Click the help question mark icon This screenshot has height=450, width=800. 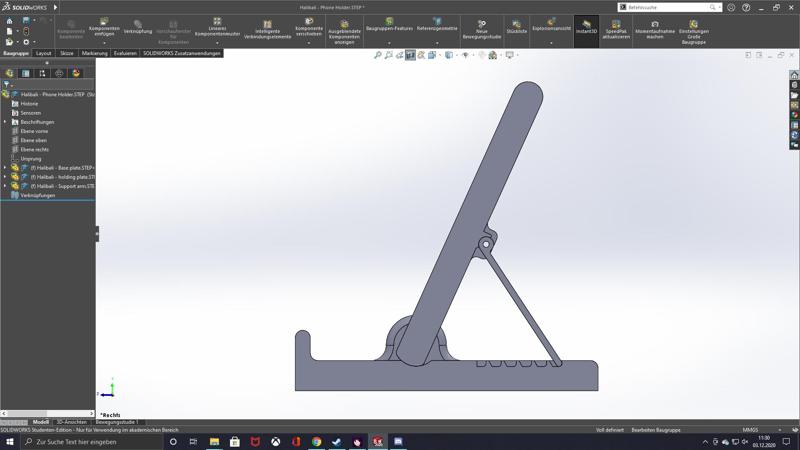click(746, 8)
